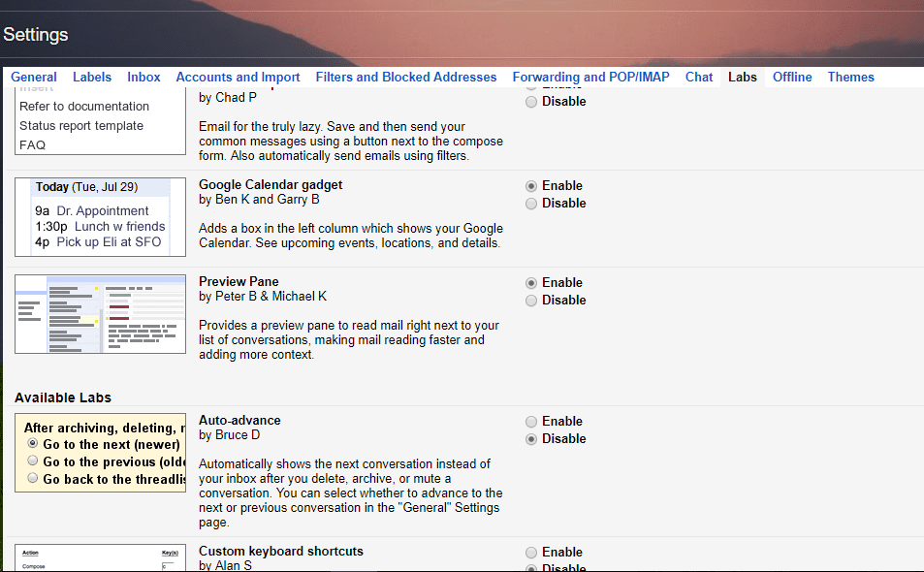Click the author line 'by Bruce D'
Viewport: 924px width, 572px height.
pos(229,435)
